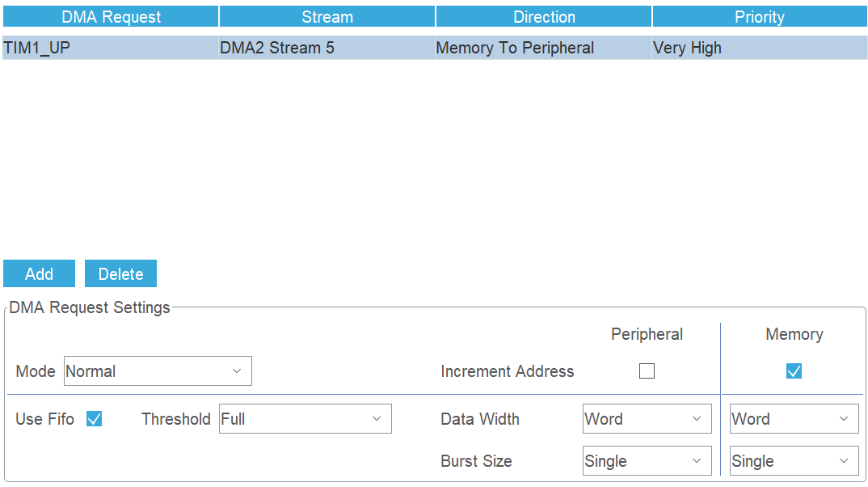Click the Direction column header
The width and height of the screenshot is (868, 487).
[x=543, y=16]
